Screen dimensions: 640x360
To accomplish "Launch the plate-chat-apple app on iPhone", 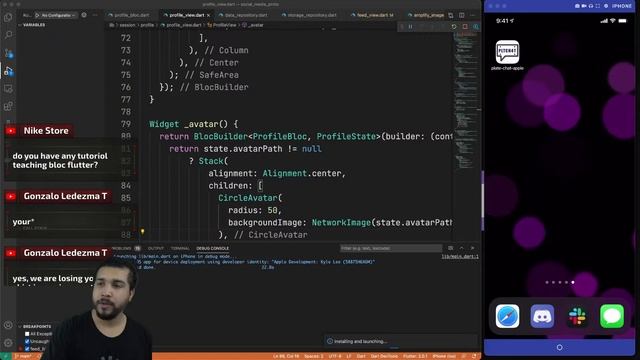I will (x=507, y=52).
